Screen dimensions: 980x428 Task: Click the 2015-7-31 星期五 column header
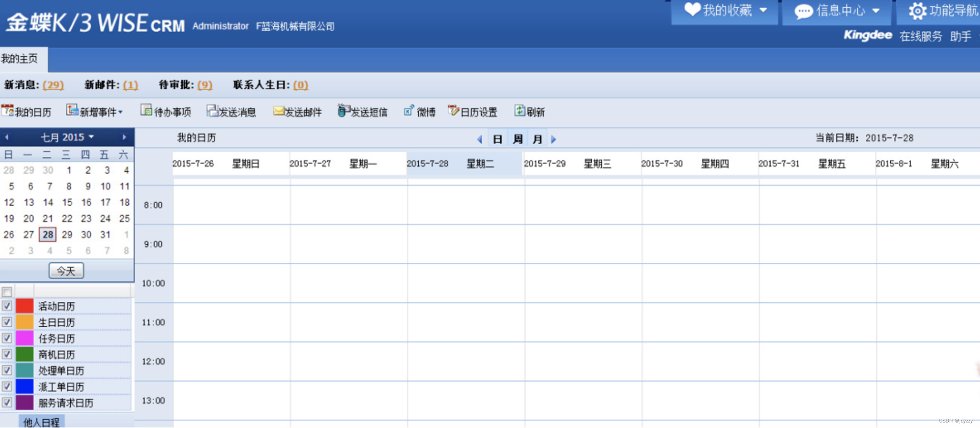816,164
